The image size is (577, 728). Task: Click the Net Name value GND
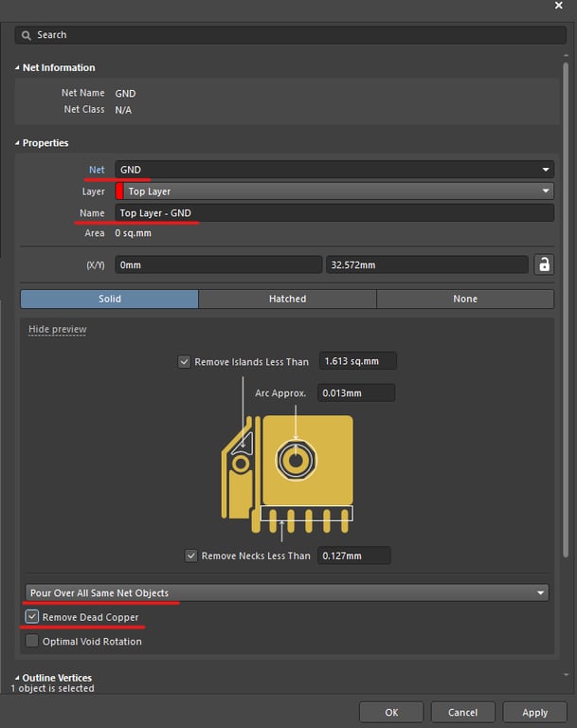point(125,93)
